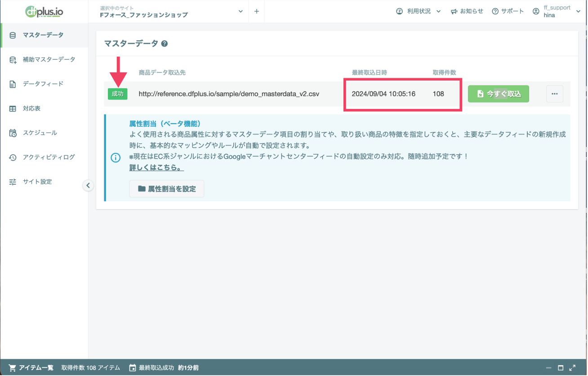Click the 取得件数 column header
588x376 pixels.
[445, 72]
